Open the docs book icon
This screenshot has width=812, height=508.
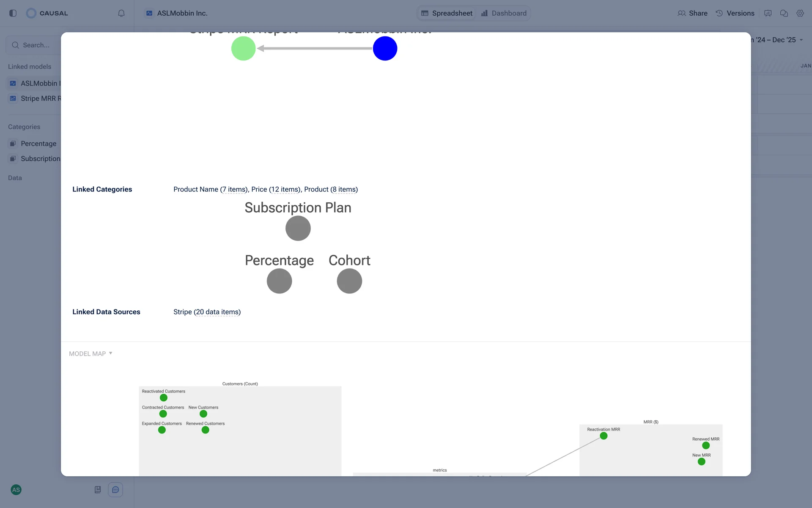point(98,490)
